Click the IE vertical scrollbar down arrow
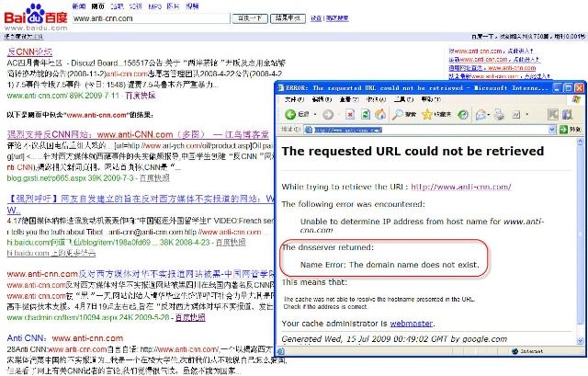This screenshot has height=376, width=588. click(x=580, y=341)
